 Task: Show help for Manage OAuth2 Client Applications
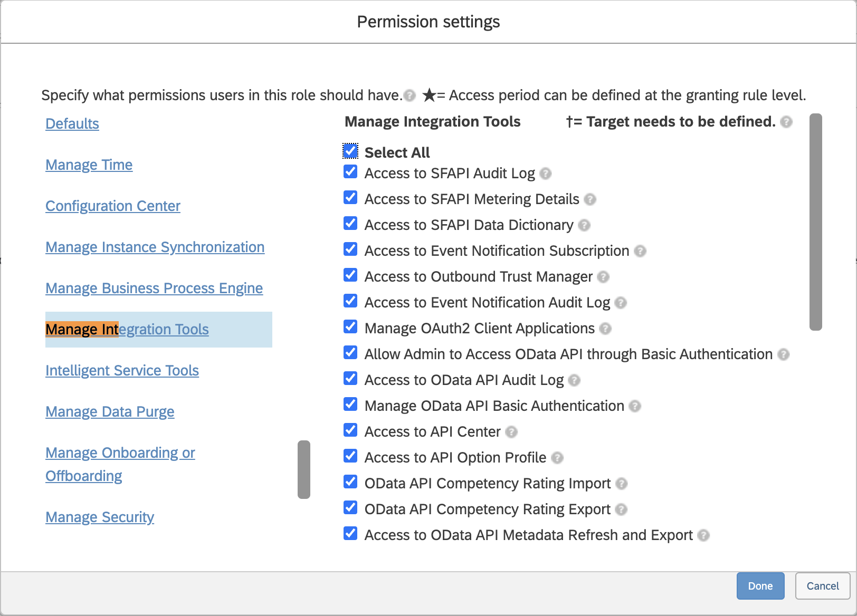(x=605, y=329)
